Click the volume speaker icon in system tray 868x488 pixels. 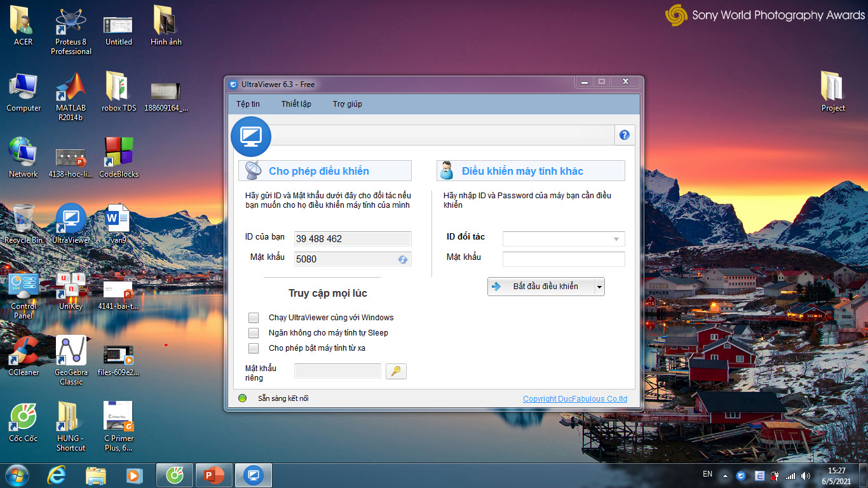point(806,475)
